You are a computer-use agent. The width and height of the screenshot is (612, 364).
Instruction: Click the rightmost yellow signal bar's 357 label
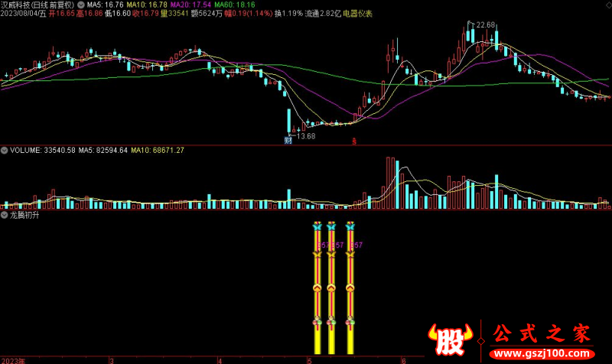point(356,245)
